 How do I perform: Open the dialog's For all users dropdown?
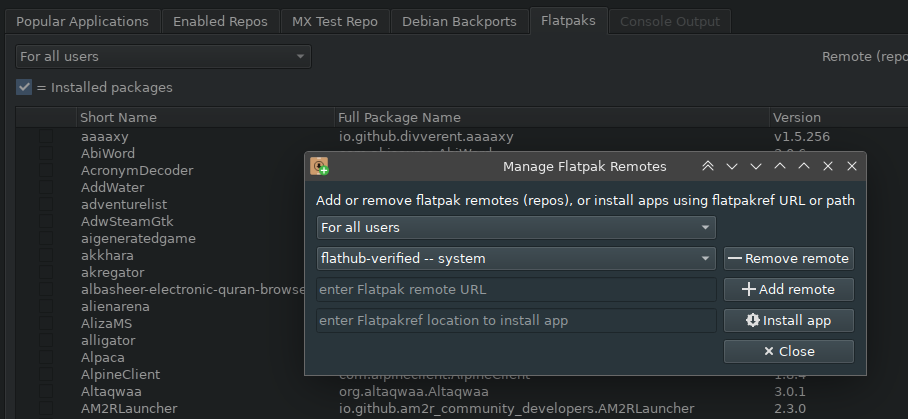tap(516, 227)
